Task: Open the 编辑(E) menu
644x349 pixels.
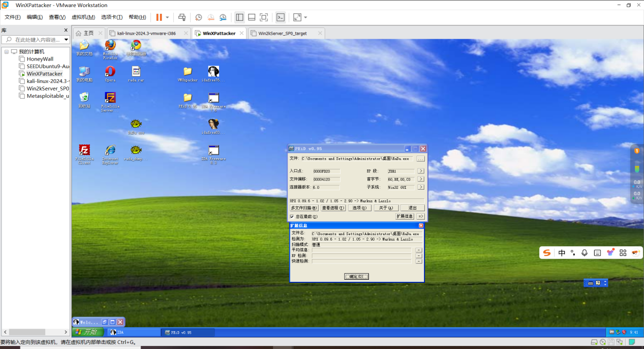Action: 35,17
